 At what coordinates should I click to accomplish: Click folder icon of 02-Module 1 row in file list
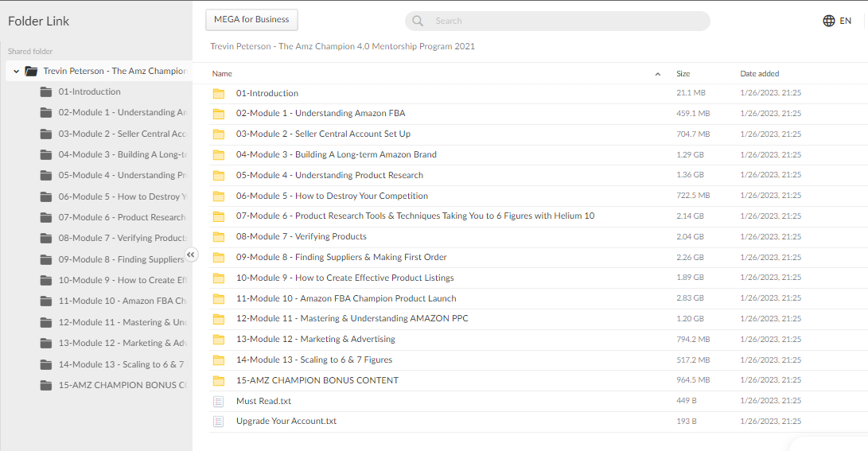point(219,114)
